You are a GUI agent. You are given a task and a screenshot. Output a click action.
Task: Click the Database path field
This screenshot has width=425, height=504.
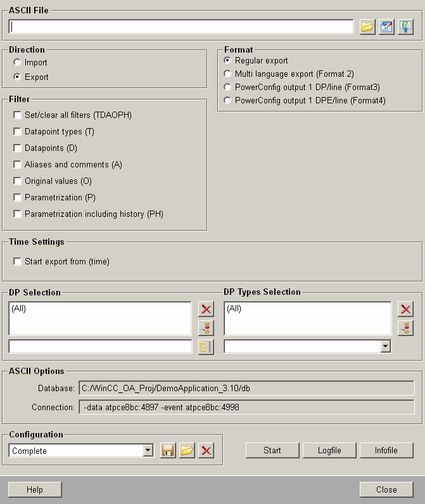(x=246, y=388)
